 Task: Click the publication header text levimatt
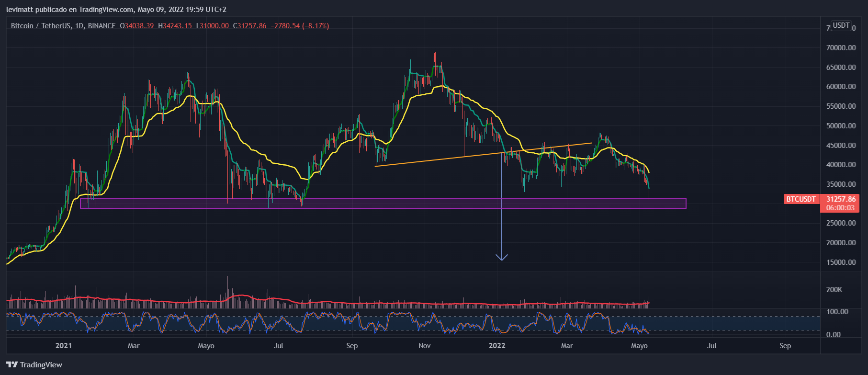pyautogui.click(x=20, y=10)
